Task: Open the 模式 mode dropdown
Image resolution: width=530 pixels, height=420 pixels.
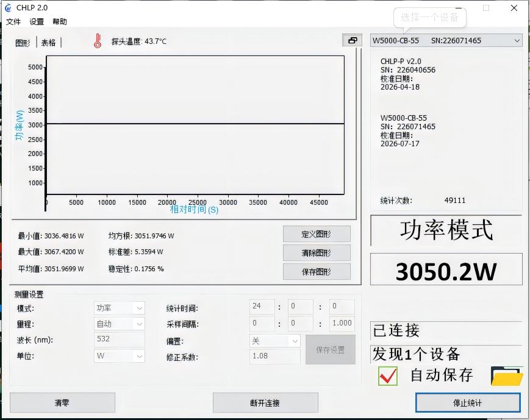Action: (x=120, y=308)
